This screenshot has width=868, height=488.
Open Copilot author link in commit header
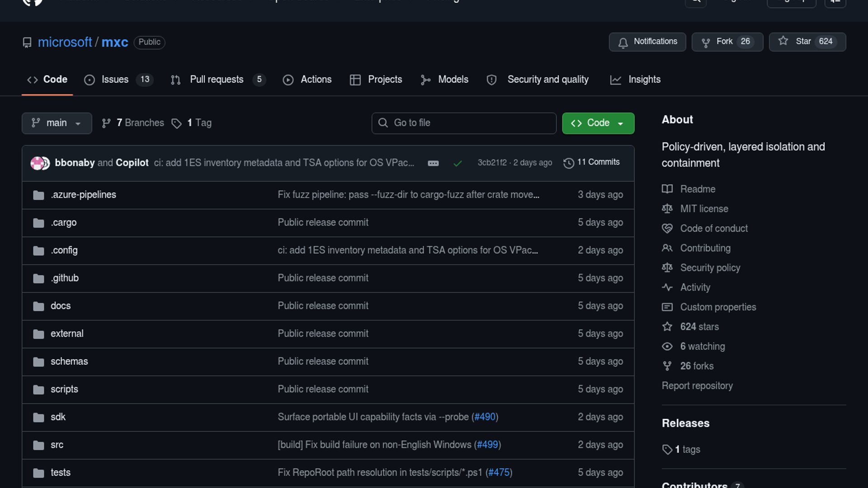pyautogui.click(x=132, y=163)
